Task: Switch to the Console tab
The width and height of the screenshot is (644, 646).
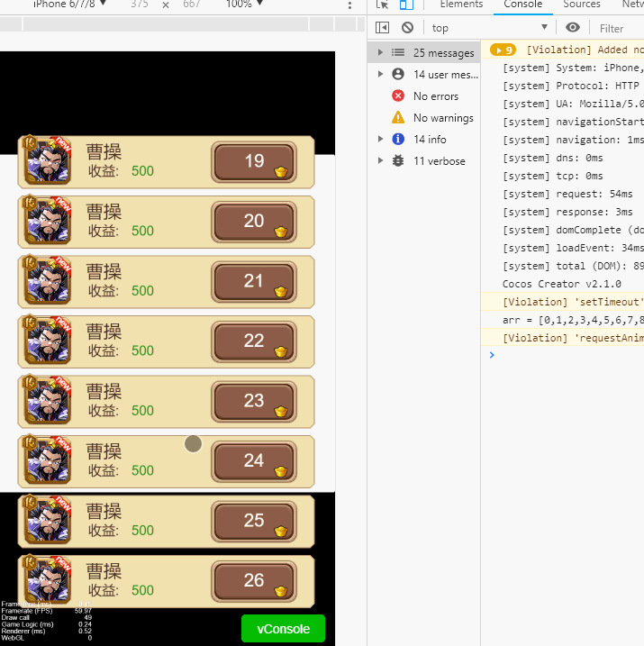Action: click(x=523, y=5)
